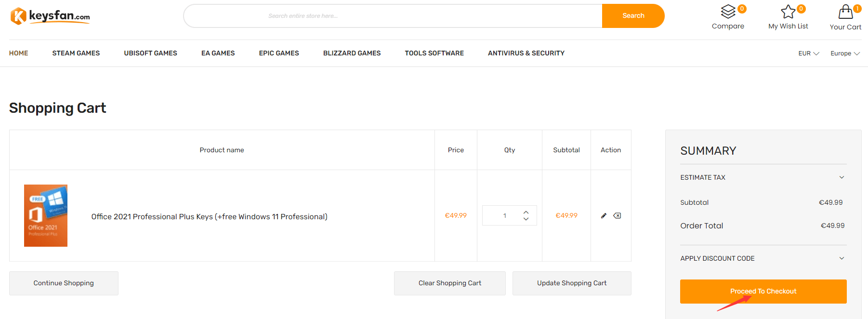
Task: Click Proceed To Checkout button
Action: [x=763, y=292]
